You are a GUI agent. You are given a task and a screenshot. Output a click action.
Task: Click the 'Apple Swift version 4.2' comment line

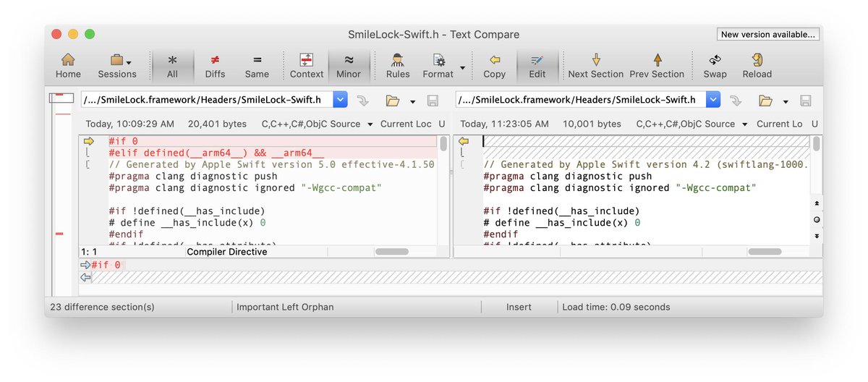pyautogui.click(x=646, y=164)
